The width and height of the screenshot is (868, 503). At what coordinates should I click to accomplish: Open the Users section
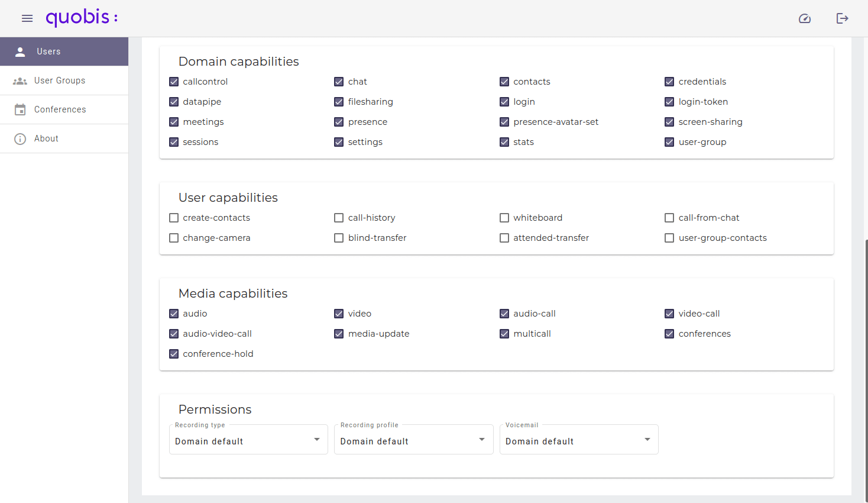64,51
